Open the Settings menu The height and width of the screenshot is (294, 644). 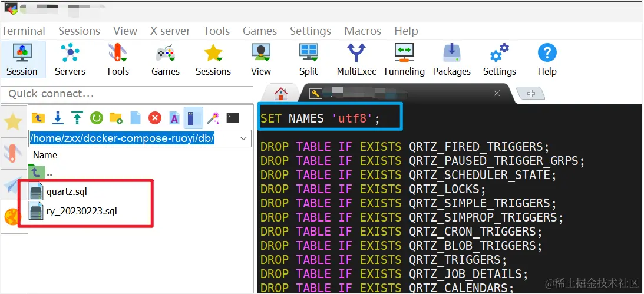click(311, 31)
